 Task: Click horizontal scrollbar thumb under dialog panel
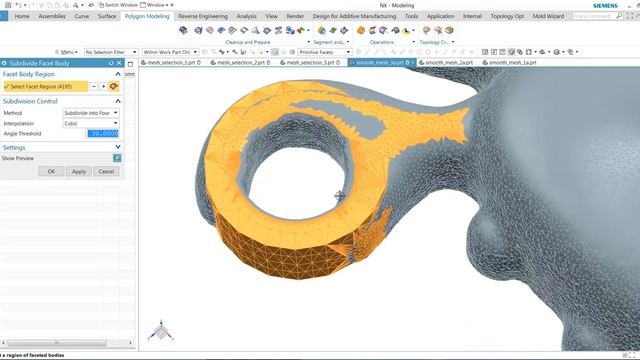[57, 343]
